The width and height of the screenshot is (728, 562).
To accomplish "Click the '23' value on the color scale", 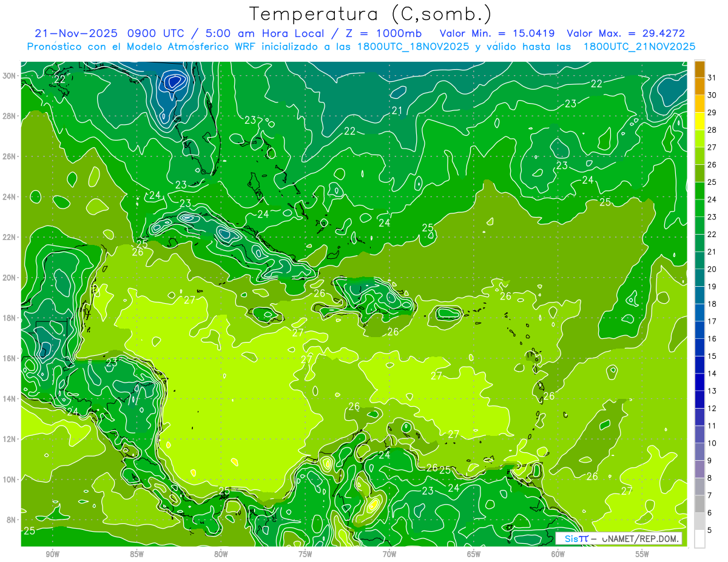I will tap(712, 217).
